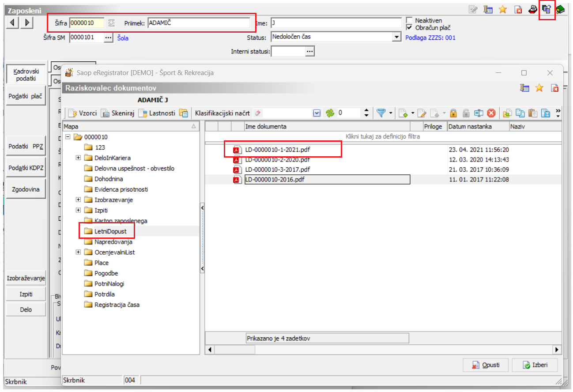Toggle the Obračun plač checkbox
Viewport: 573px width, 392px height.
point(409,27)
